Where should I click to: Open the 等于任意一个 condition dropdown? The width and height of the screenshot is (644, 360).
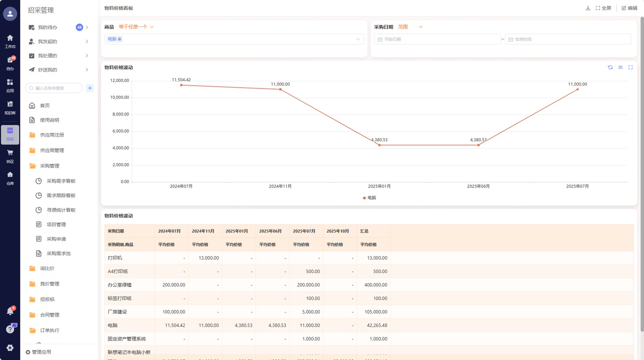click(x=136, y=27)
